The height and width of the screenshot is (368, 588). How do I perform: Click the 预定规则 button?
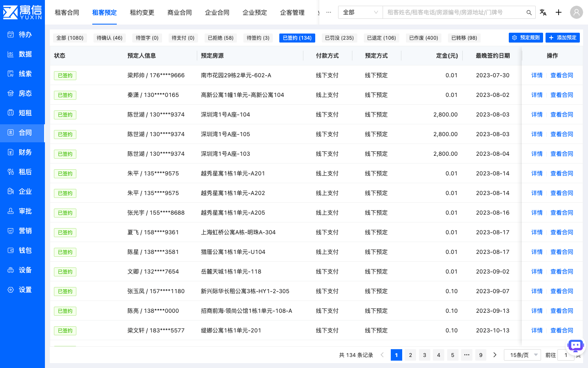[x=526, y=38]
